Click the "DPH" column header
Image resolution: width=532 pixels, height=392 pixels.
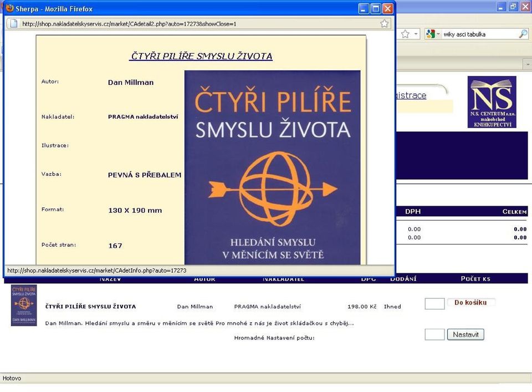point(413,211)
